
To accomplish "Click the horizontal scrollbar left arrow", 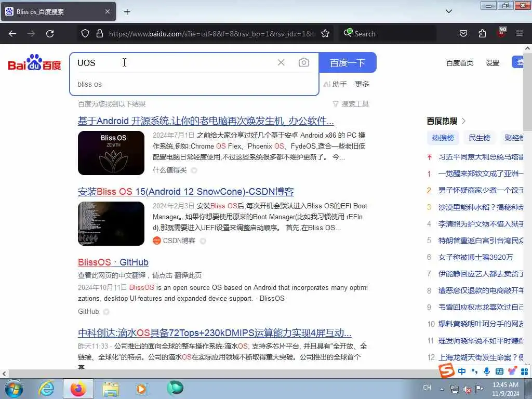I will tap(4, 374).
